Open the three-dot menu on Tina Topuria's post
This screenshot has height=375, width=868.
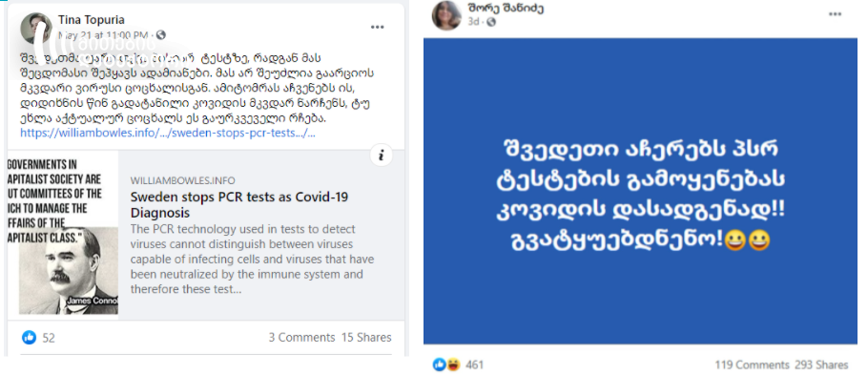[378, 27]
